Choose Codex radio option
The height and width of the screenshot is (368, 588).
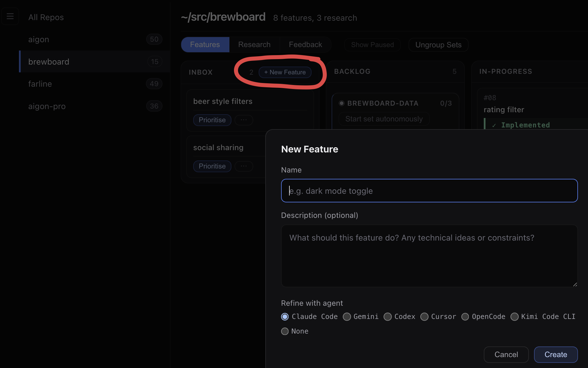[388, 317]
